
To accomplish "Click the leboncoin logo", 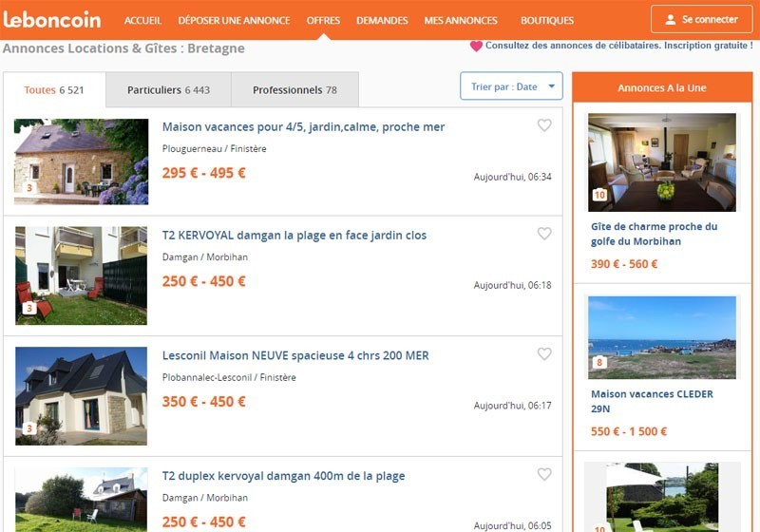I will [x=52, y=20].
